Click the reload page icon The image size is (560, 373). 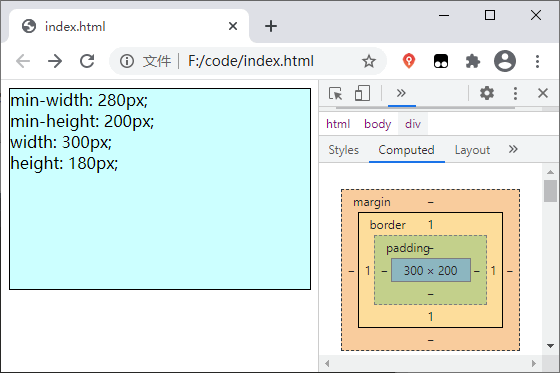[x=87, y=61]
